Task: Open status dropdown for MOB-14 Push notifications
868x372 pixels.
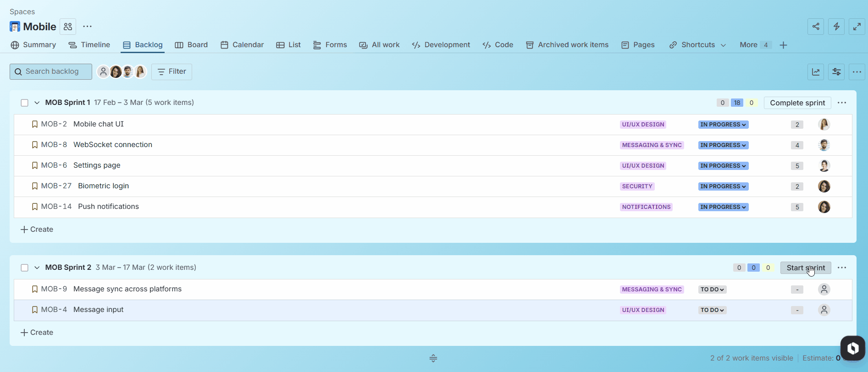Action: pyautogui.click(x=723, y=207)
